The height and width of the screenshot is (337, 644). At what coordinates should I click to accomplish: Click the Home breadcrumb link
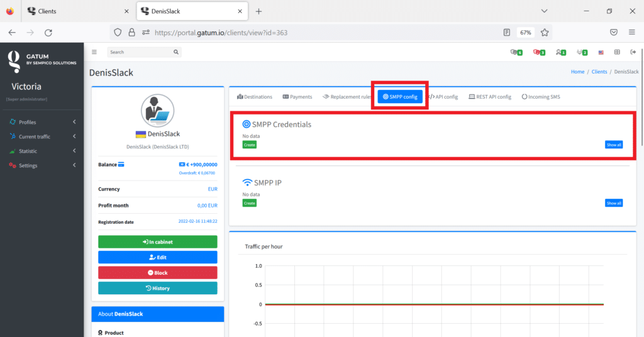click(577, 72)
